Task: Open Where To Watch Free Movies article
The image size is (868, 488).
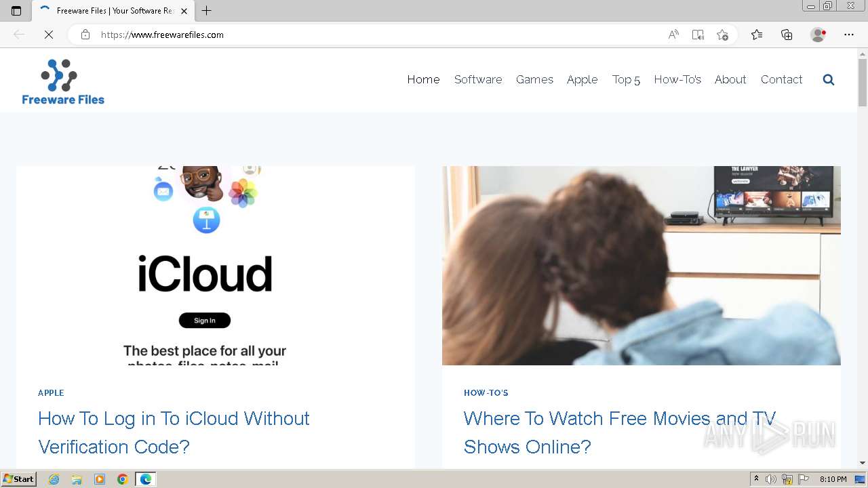Action: (x=620, y=432)
